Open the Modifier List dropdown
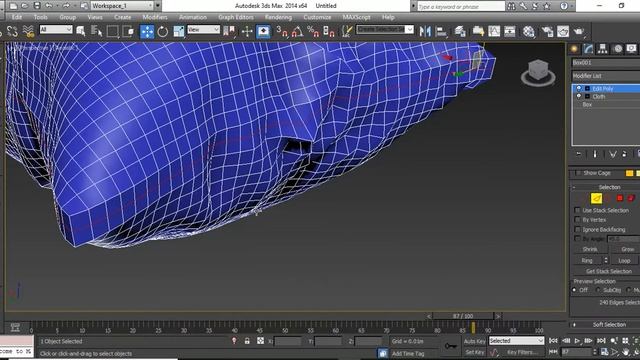Image resolution: width=640 pixels, height=360 pixels. [x=606, y=76]
